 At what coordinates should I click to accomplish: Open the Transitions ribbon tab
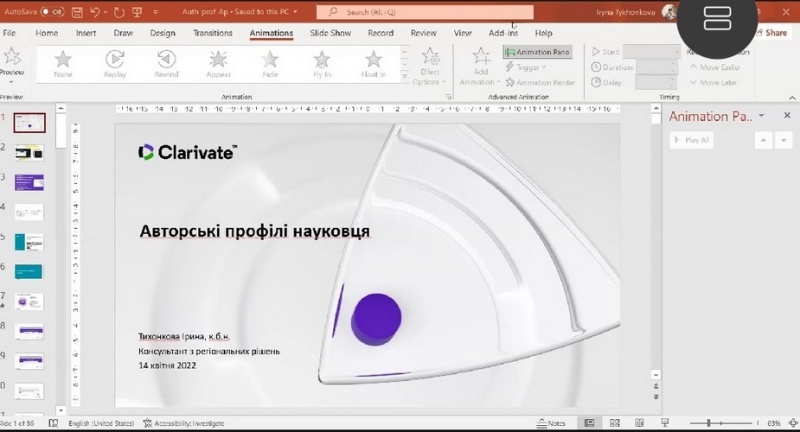point(212,33)
